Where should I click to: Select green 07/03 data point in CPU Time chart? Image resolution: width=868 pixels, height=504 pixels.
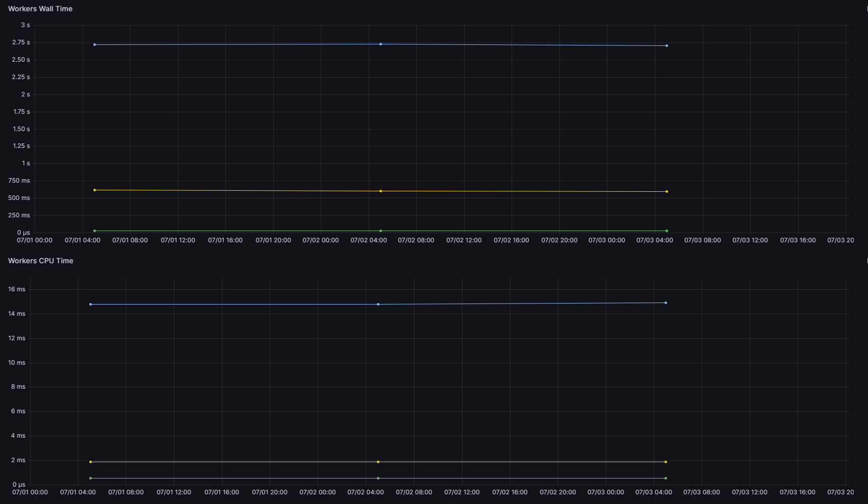pos(666,478)
